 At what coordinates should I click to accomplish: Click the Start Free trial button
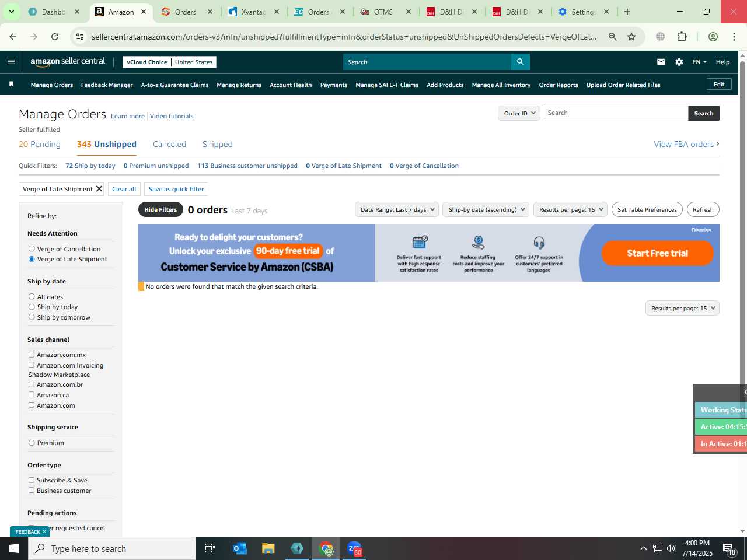point(658,253)
